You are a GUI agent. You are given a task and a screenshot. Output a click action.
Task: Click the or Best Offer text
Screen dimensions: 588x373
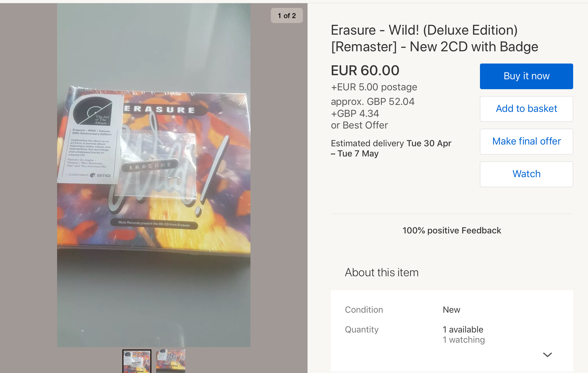pyautogui.click(x=359, y=125)
